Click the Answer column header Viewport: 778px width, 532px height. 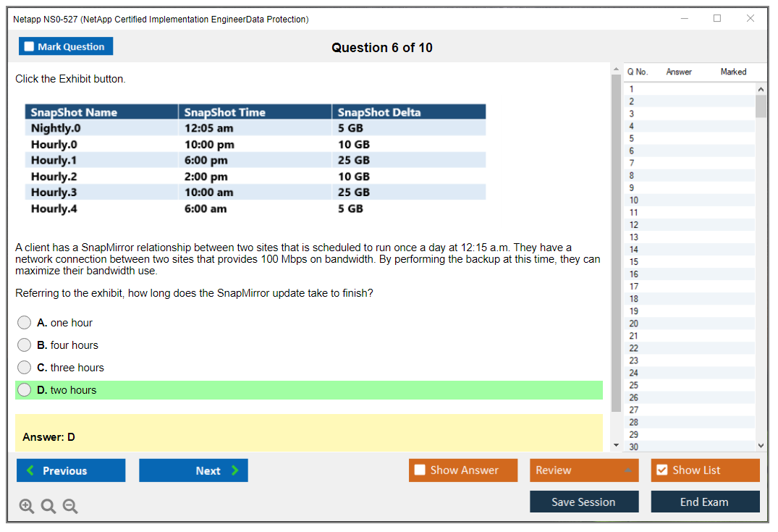pyautogui.click(x=679, y=72)
